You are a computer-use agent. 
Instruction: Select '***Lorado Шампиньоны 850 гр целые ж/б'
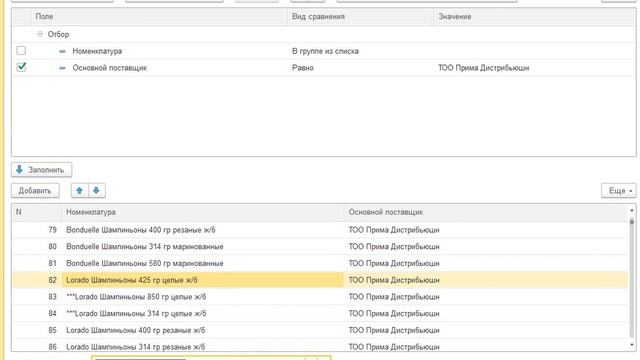click(x=136, y=297)
